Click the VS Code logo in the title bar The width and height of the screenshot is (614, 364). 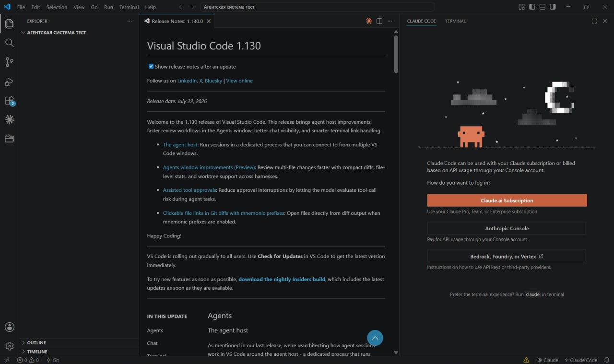[7, 7]
